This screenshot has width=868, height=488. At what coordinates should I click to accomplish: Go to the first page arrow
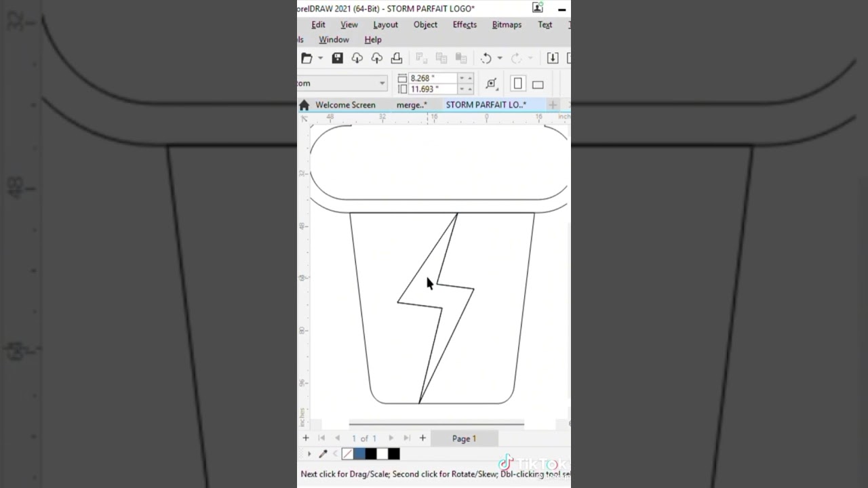tap(322, 439)
